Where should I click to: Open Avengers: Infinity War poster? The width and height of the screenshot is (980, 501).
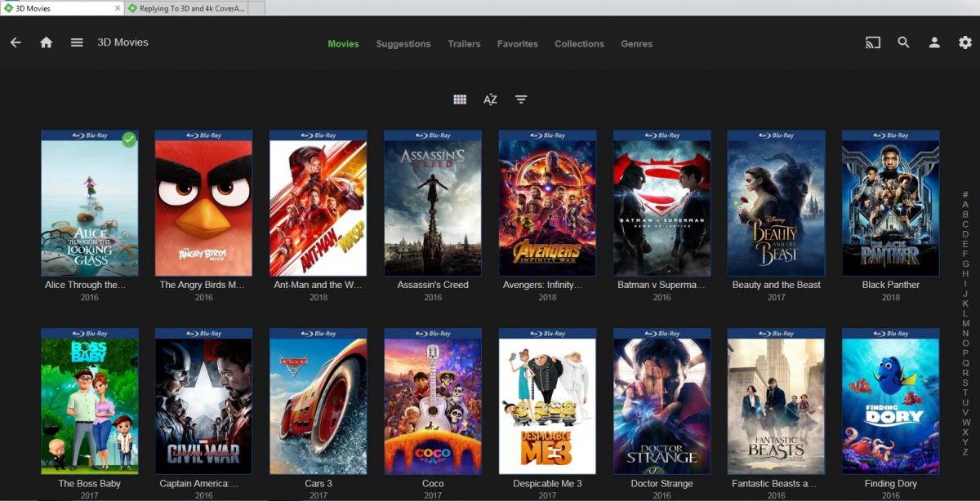click(547, 203)
